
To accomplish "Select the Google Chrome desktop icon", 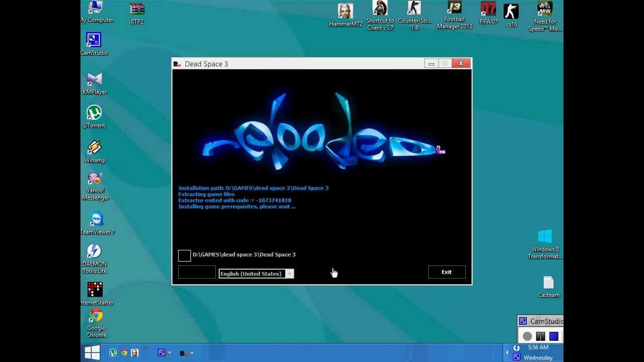I will pos(96,323).
